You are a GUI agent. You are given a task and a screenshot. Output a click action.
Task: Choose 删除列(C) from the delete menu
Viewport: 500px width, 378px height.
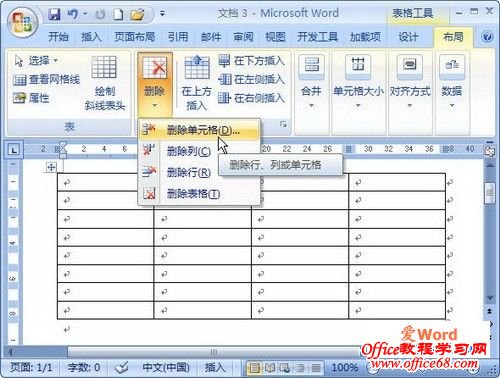pos(199,152)
